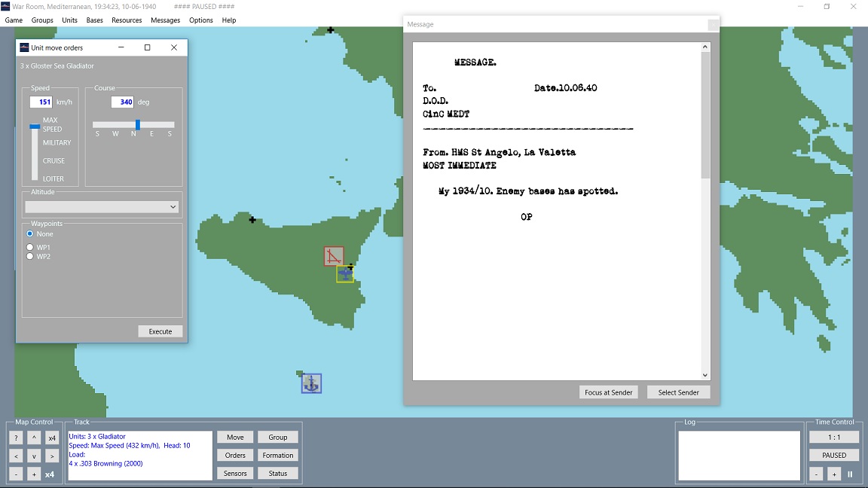Click Focus at Sender button

coord(609,392)
